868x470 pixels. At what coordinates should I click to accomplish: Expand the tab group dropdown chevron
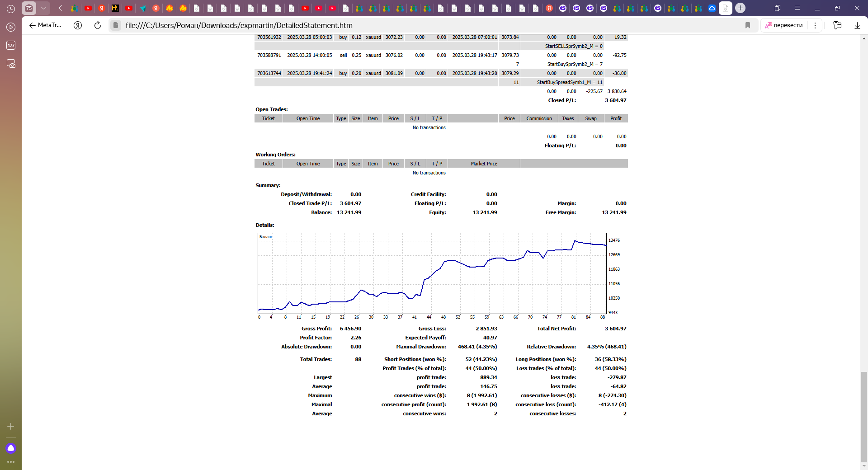(43, 8)
